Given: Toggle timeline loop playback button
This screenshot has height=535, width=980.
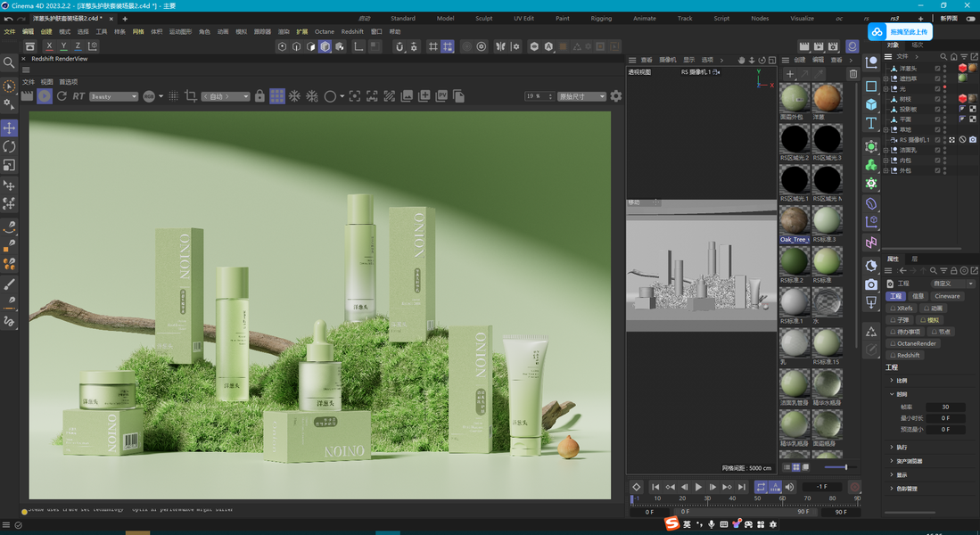Looking at the screenshot, I should tap(761, 487).
